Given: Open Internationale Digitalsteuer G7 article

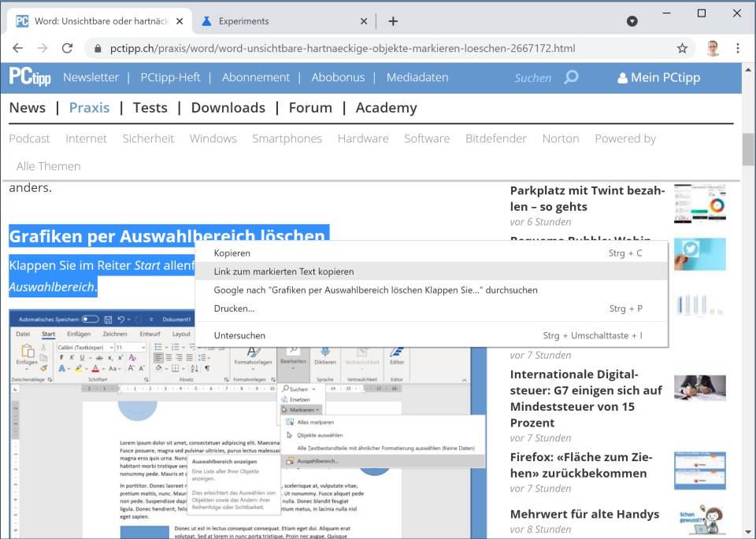Looking at the screenshot, I should tap(585, 398).
